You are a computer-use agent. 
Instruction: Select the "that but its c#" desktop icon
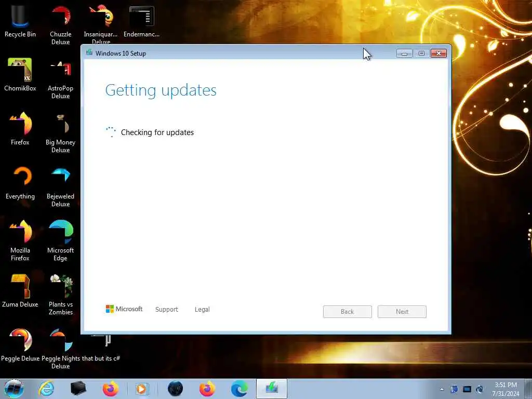pyautogui.click(x=101, y=348)
